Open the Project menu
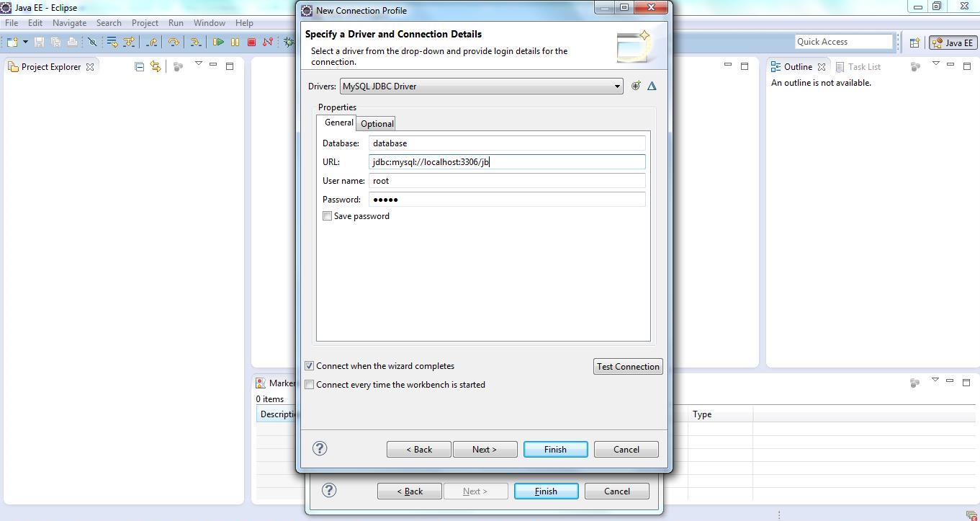 coord(145,22)
